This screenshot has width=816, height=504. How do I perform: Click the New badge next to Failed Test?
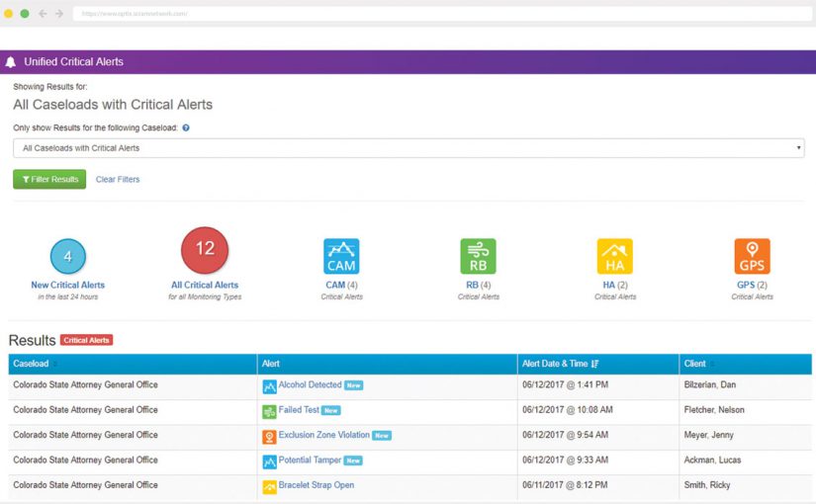tap(331, 410)
